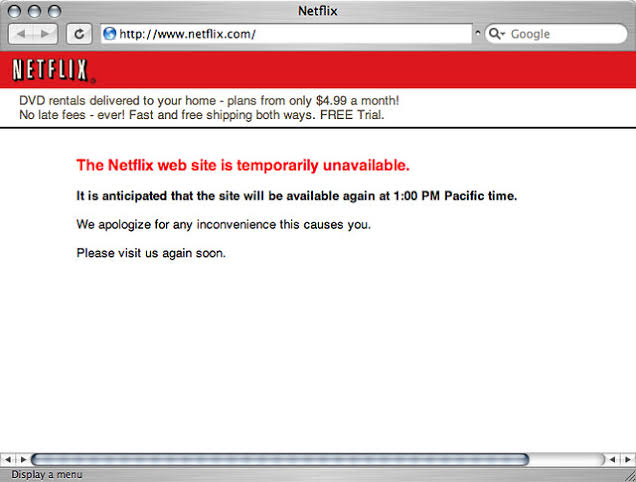Click the globe site icon in address bar

point(110,34)
